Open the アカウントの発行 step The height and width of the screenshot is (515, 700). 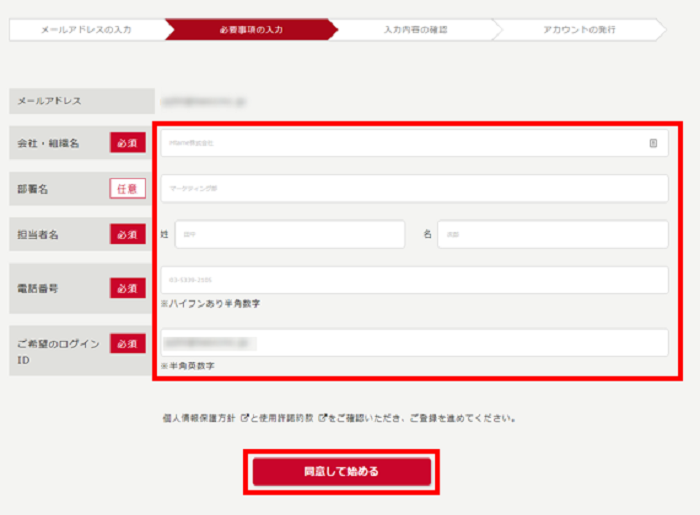579,30
